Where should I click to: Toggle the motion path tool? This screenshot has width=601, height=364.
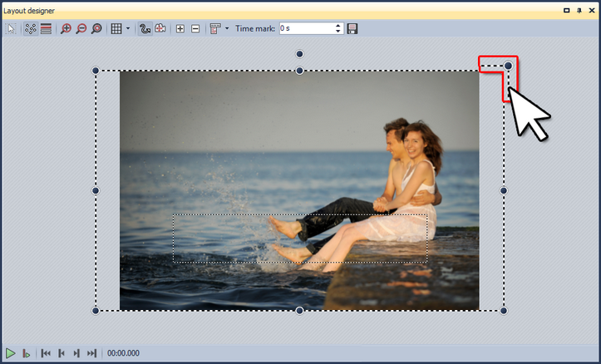[145, 28]
